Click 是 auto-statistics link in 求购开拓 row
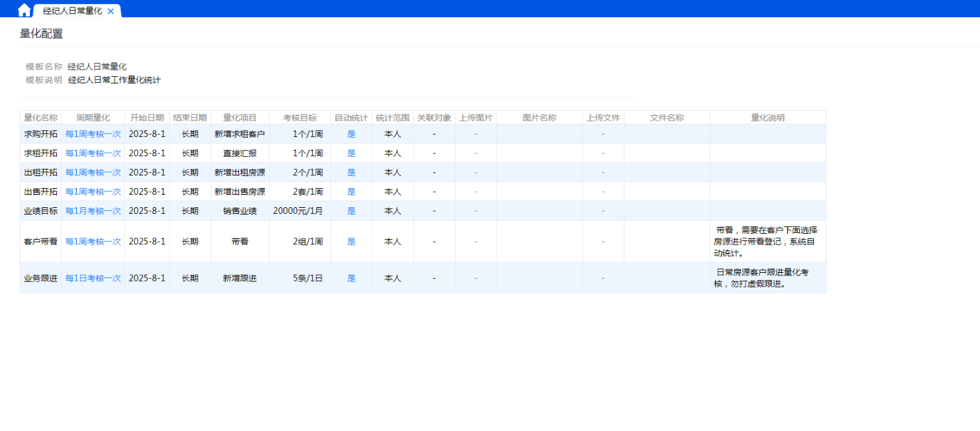Viewport: 980px width, 431px height. 351,134
